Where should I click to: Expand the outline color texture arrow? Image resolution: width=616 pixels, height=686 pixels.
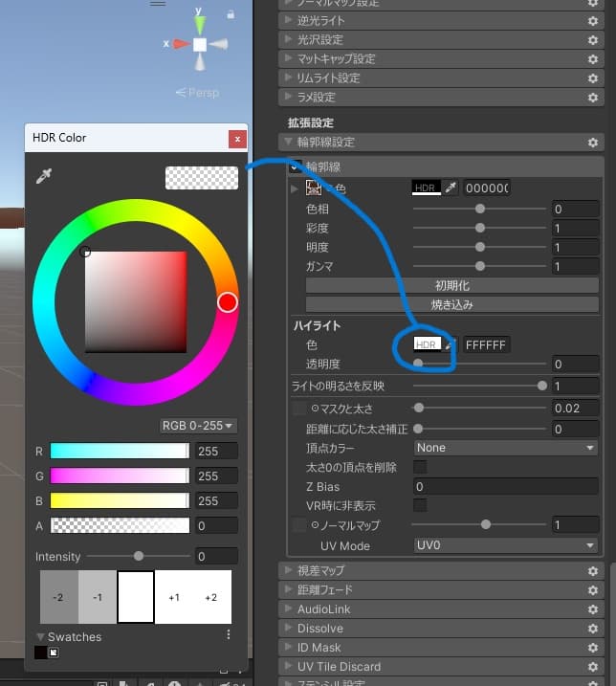click(x=295, y=189)
